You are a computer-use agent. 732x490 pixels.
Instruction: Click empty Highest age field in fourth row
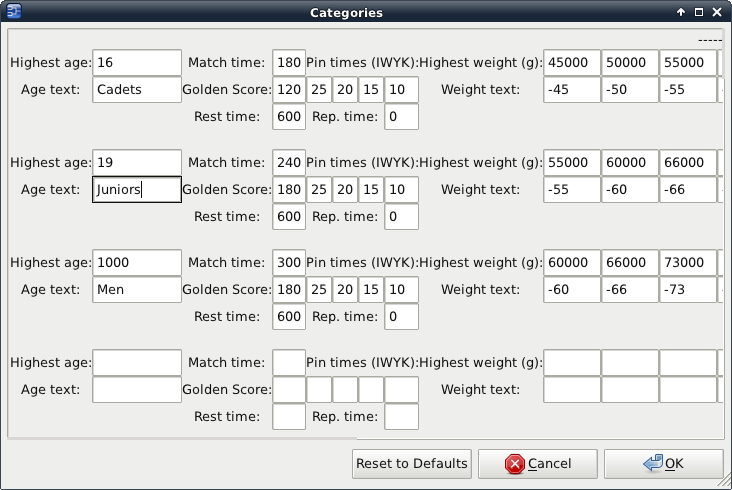[136, 362]
